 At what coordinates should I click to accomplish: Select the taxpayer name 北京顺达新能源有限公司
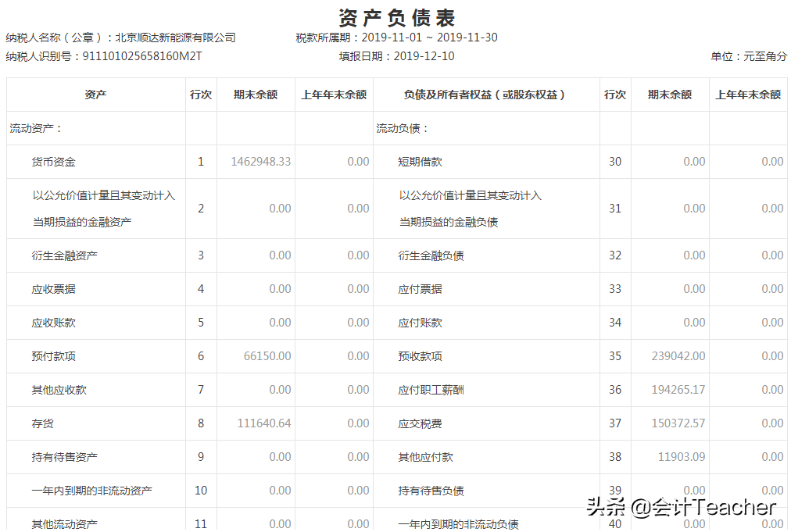coord(176,37)
